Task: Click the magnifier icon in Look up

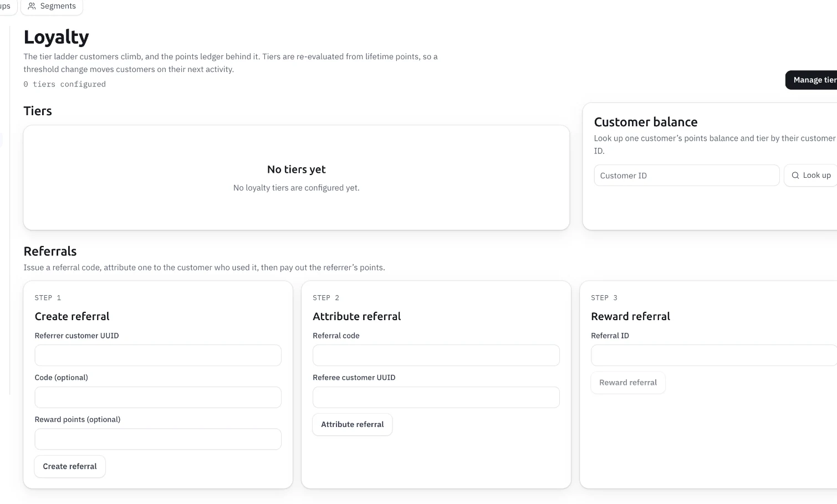Action: [x=795, y=176]
